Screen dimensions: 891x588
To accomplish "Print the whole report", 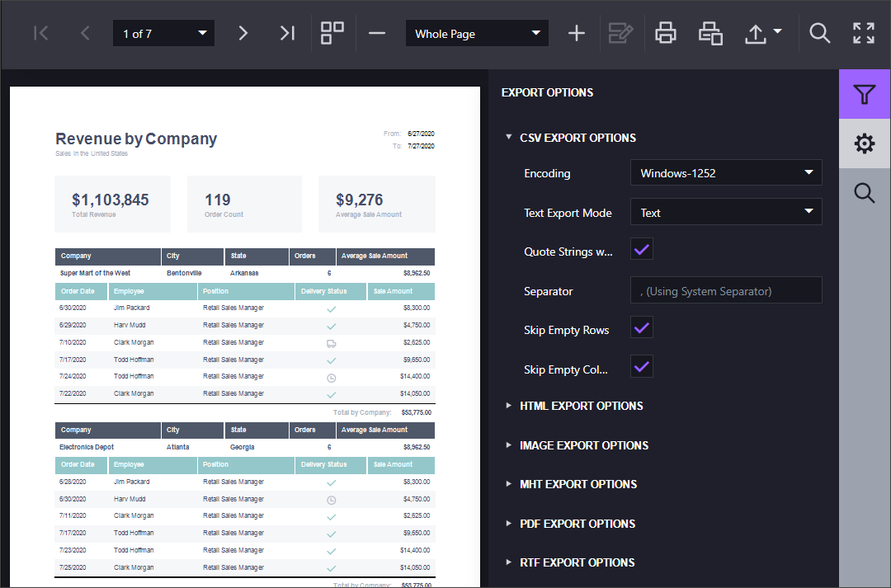I will point(666,34).
